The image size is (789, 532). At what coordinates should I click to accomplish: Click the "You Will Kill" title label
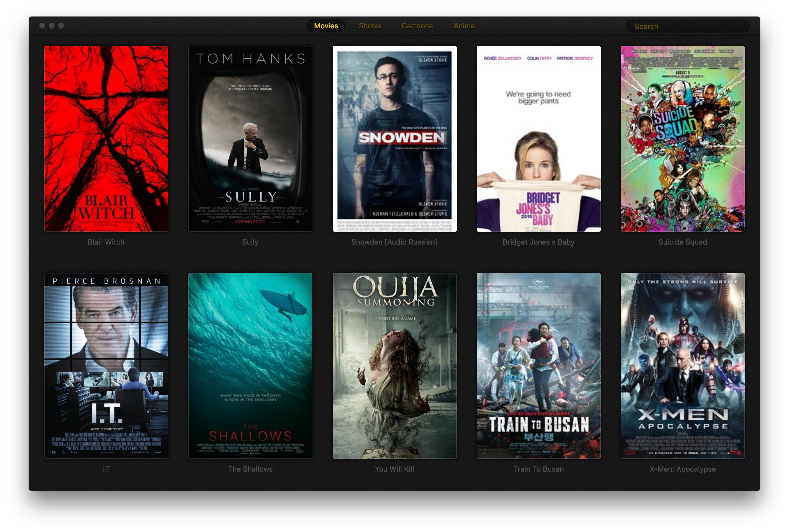(394, 469)
